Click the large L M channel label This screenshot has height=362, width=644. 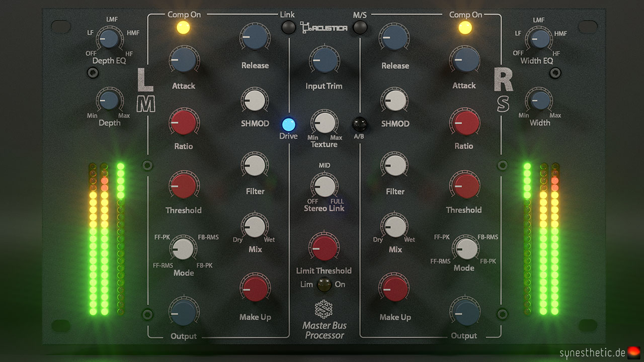click(146, 89)
